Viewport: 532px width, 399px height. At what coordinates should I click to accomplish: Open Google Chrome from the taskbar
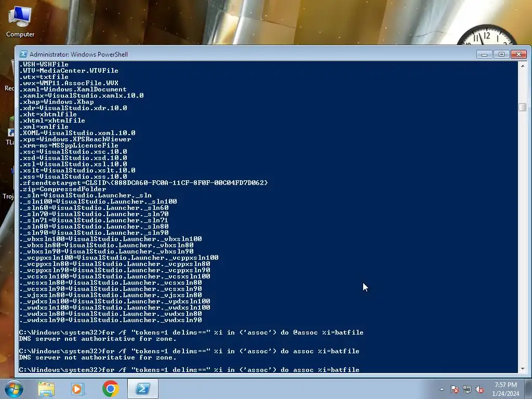click(x=111, y=389)
